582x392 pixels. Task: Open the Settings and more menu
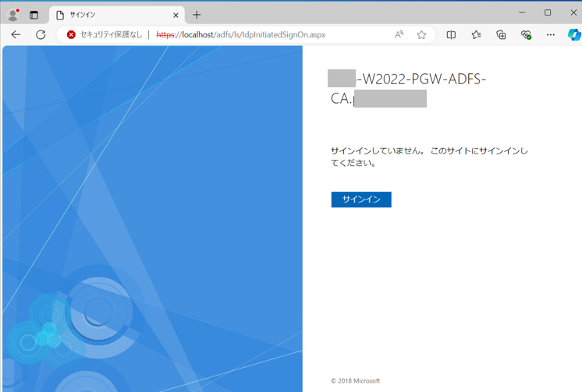pos(551,35)
